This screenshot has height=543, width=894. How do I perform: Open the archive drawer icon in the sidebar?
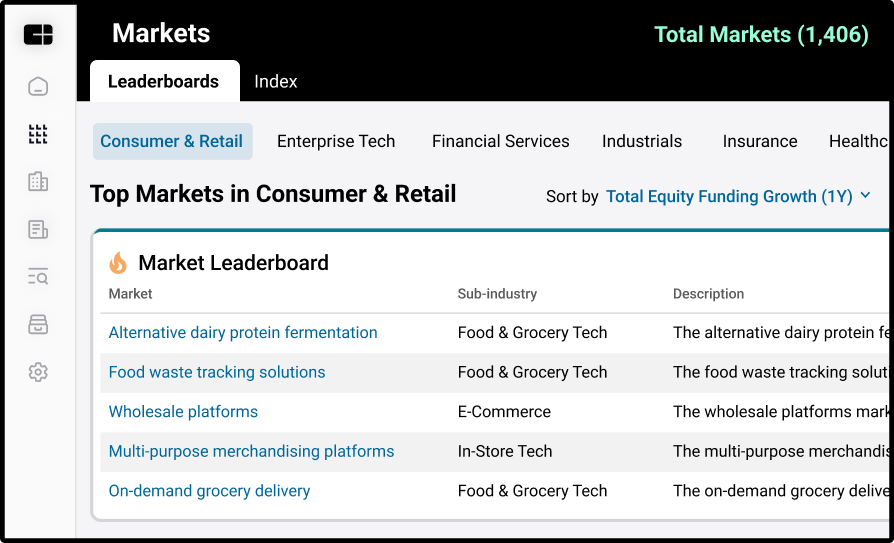[38, 324]
